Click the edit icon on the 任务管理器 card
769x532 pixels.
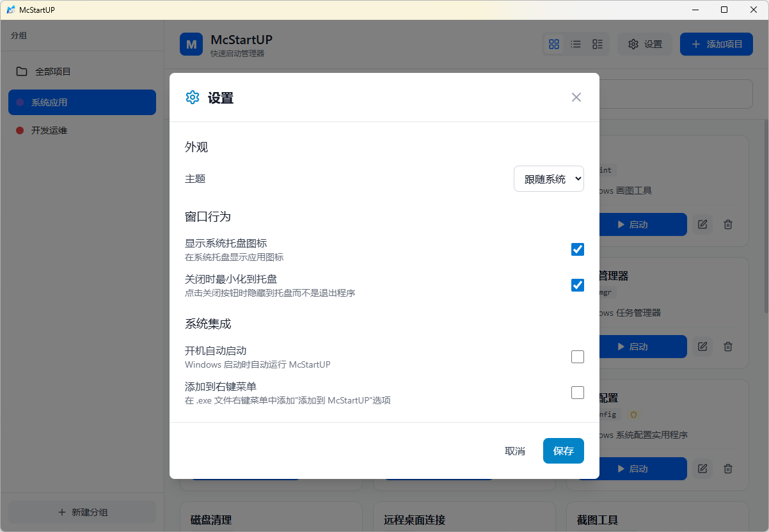702,347
